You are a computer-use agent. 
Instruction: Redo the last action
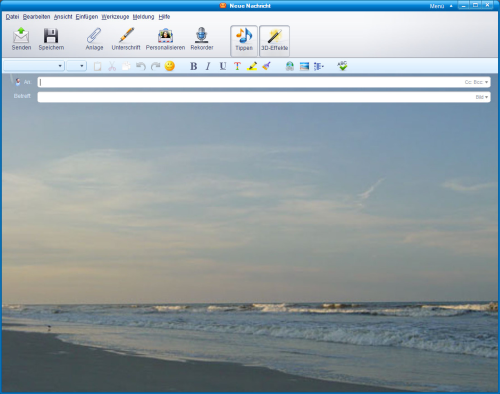pyautogui.click(x=155, y=66)
